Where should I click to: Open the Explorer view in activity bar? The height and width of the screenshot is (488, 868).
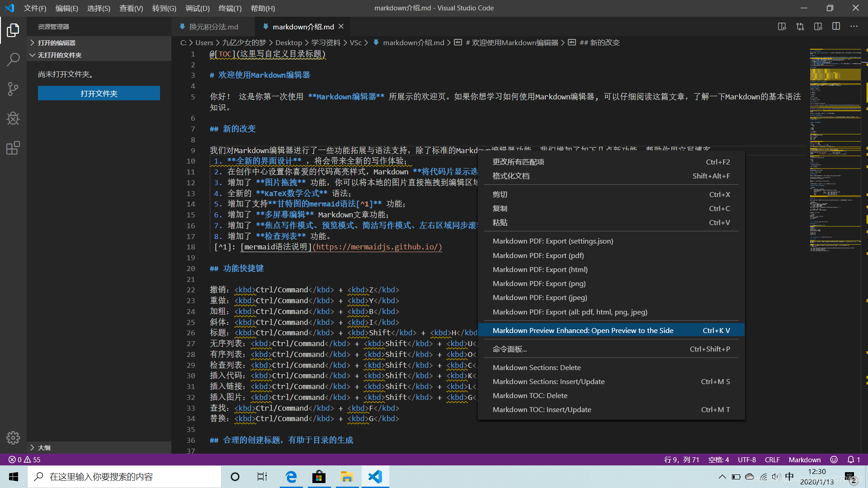click(x=13, y=30)
